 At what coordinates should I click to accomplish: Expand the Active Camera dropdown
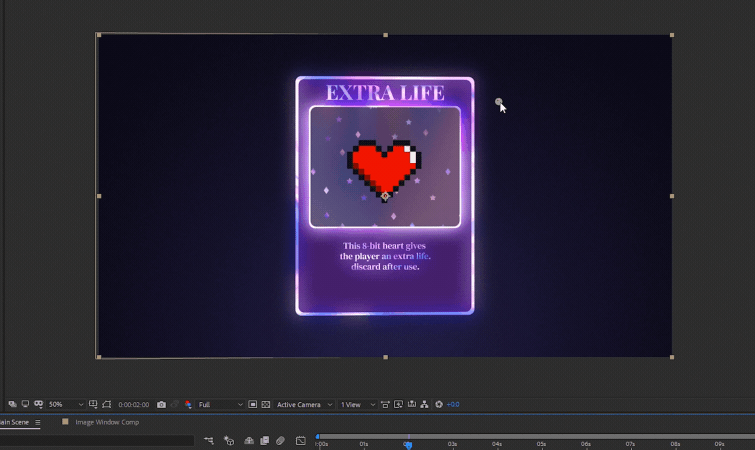click(x=304, y=405)
